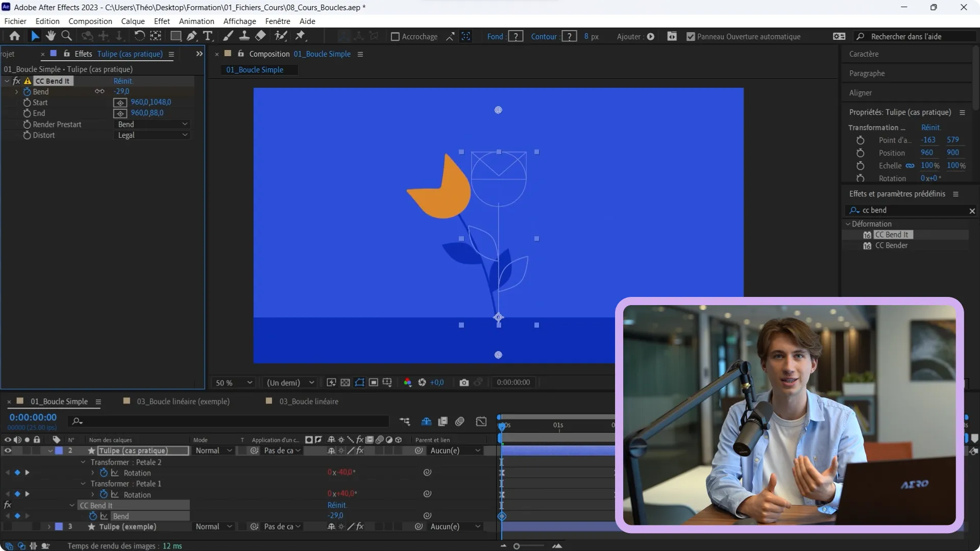
Task: Select CC Bender in effects list
Action: [x=891, y=245]
